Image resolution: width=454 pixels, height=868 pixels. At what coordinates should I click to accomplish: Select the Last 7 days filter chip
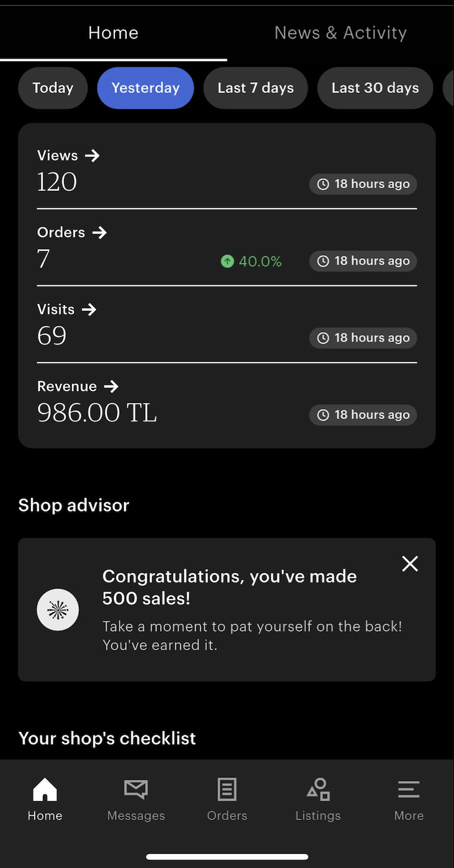[255, 88]
